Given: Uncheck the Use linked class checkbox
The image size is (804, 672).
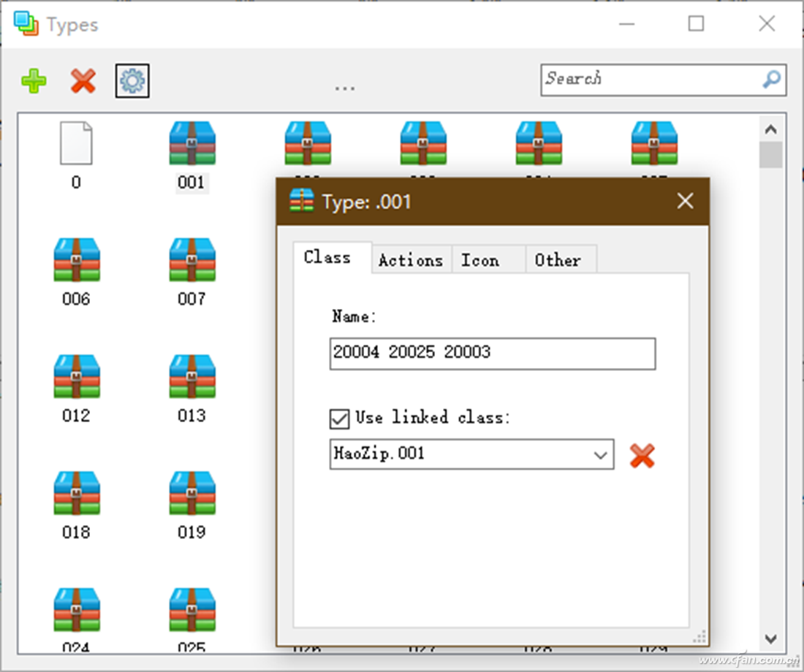Looking at the screenshot, I should (339, 419).
